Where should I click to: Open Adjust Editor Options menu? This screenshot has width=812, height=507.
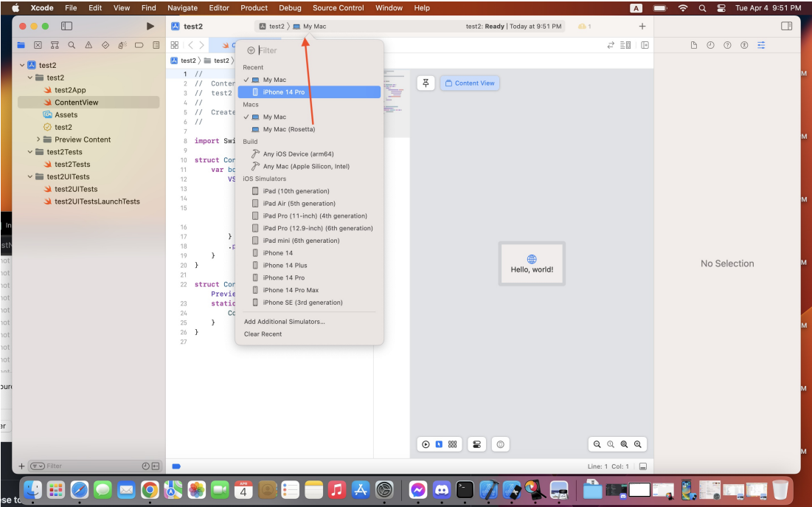point(625,45)
